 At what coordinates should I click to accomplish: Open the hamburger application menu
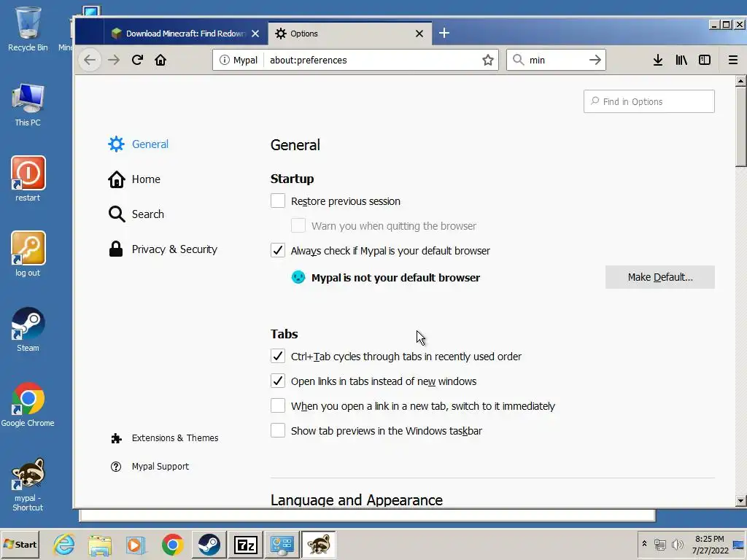pyautogui.click(x=733, y=60)
